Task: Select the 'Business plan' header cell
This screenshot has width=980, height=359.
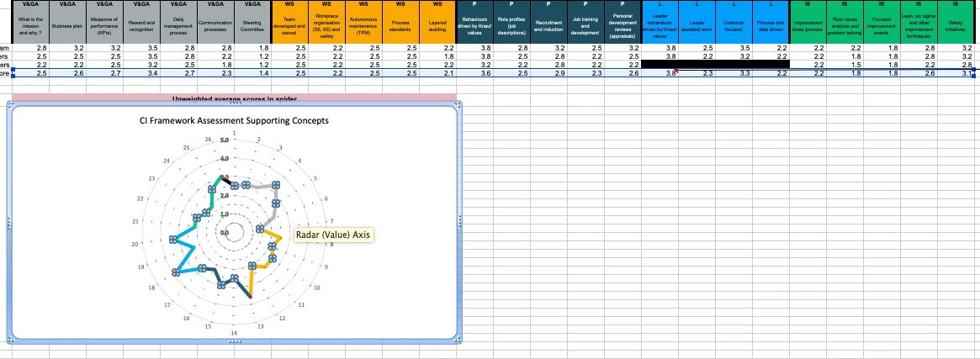Action: pyautogui.click(x=67, y=26)
